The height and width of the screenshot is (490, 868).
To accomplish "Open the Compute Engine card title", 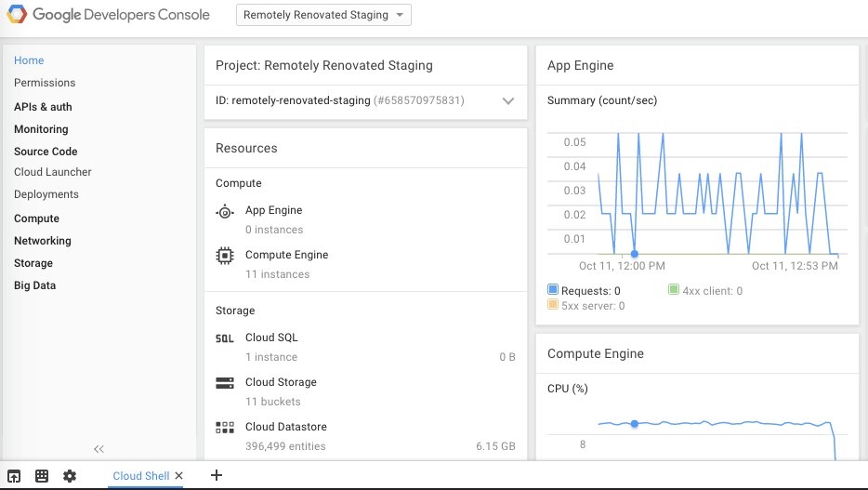I will (x=595, y=353).
